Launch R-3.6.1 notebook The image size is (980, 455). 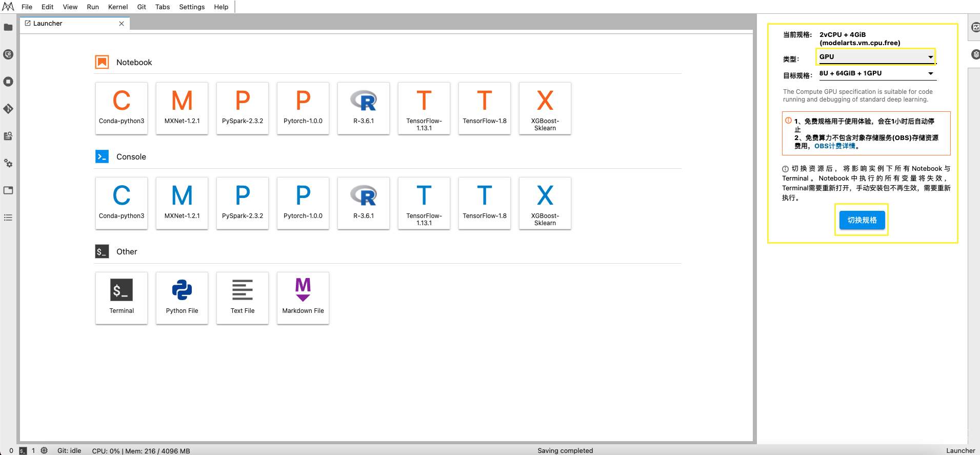click(x=364, y=108)
